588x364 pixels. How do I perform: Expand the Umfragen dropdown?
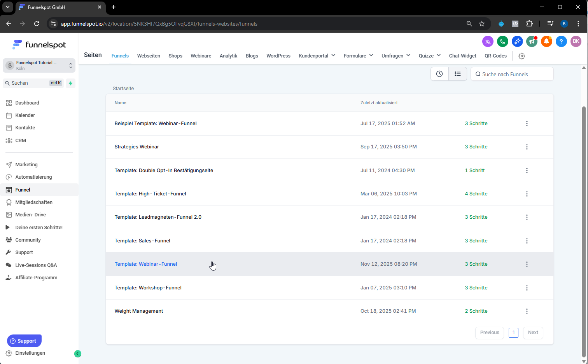[396, 56]
